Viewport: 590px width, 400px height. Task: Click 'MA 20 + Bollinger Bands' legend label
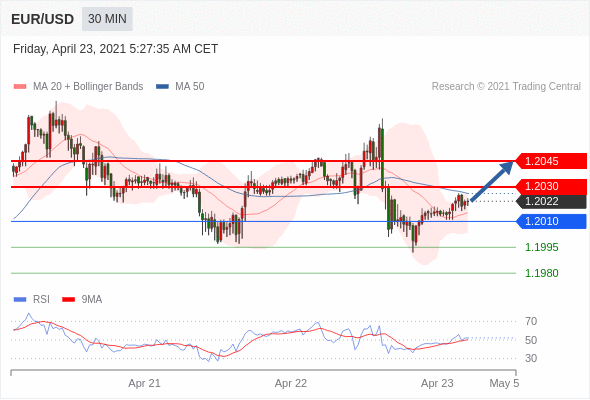click(x=88, y=87)
